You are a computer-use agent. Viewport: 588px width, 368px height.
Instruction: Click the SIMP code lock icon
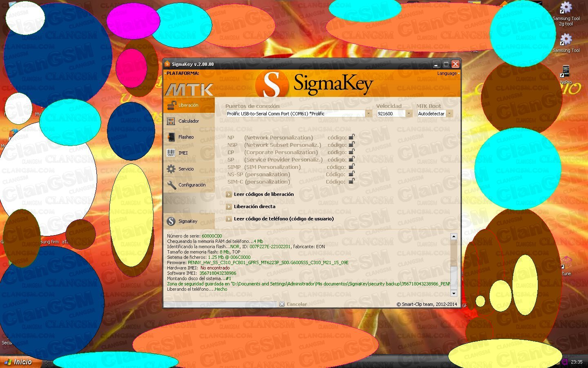tap(352, 167)
